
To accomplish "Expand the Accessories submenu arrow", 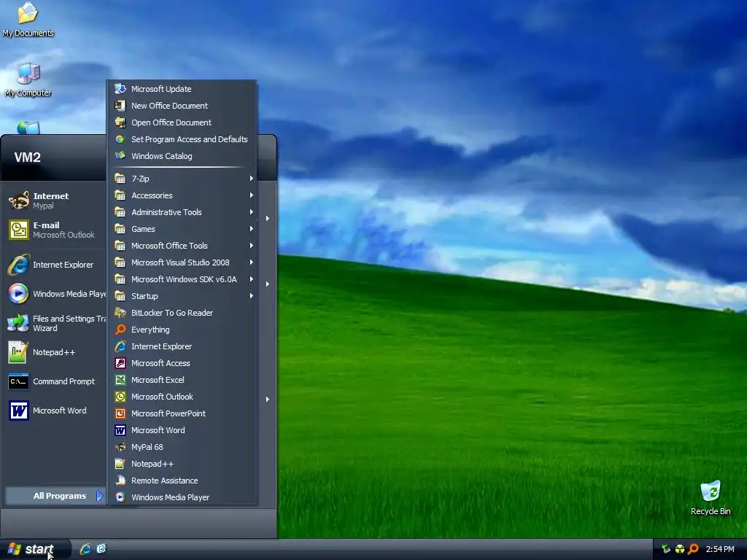I will pyautogui.click(x=251, y=195).
